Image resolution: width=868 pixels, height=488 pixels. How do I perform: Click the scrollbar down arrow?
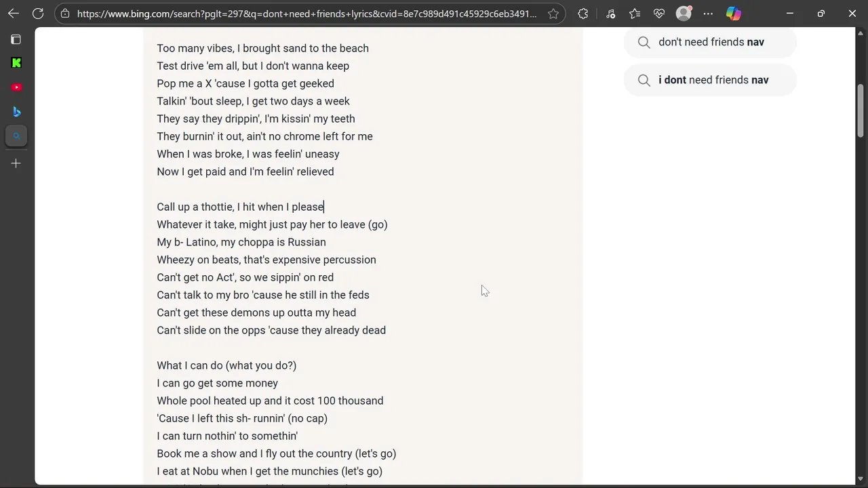pos(861,481)
